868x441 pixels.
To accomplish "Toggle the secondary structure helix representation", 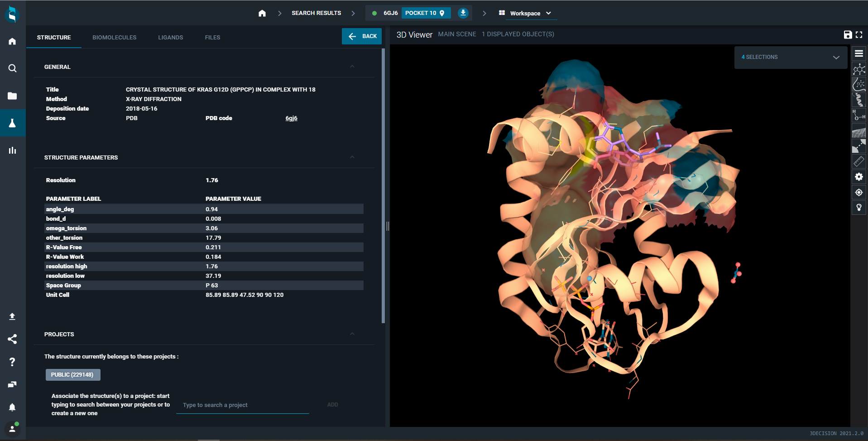I will click(x=858, y=100).
